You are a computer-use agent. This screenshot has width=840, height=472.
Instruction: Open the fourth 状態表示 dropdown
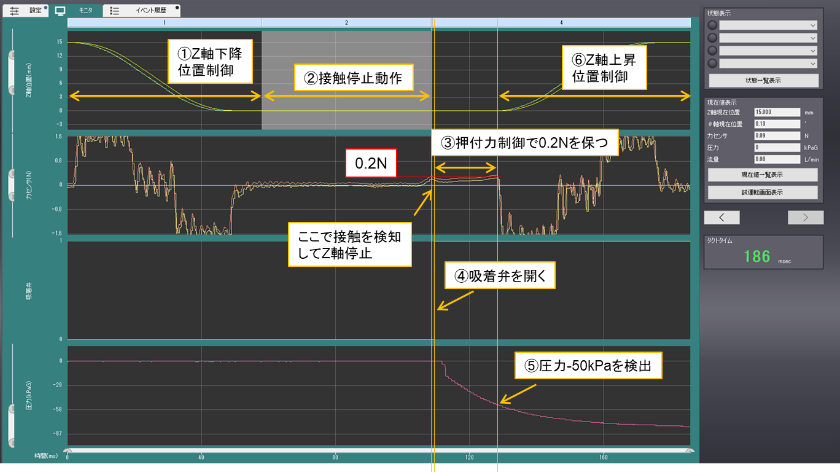(770, 63)
